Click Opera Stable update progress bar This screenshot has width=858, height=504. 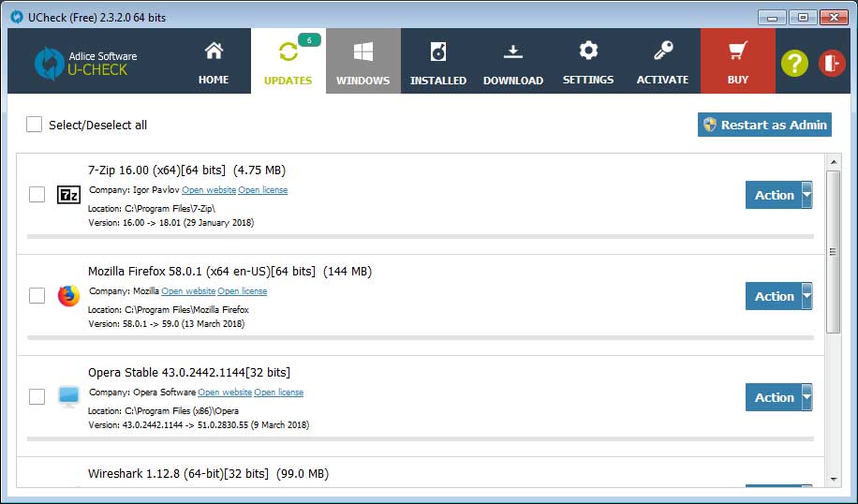[421, 438]
